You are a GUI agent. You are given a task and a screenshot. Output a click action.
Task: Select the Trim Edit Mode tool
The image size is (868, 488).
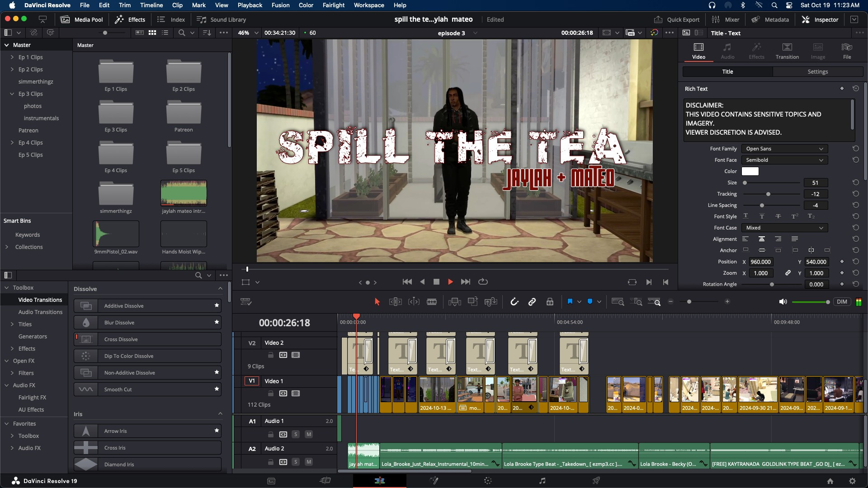(x=395, y=302)
